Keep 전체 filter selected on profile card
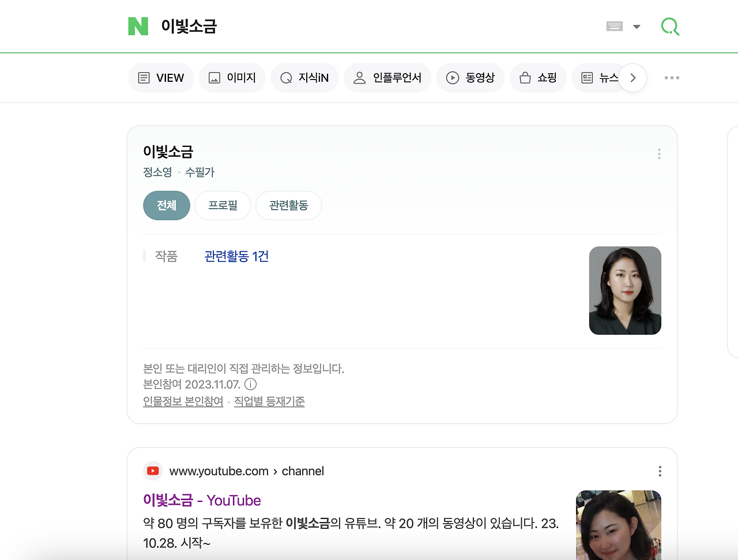Viewport: 738px width, 560px height. point(166,205)
